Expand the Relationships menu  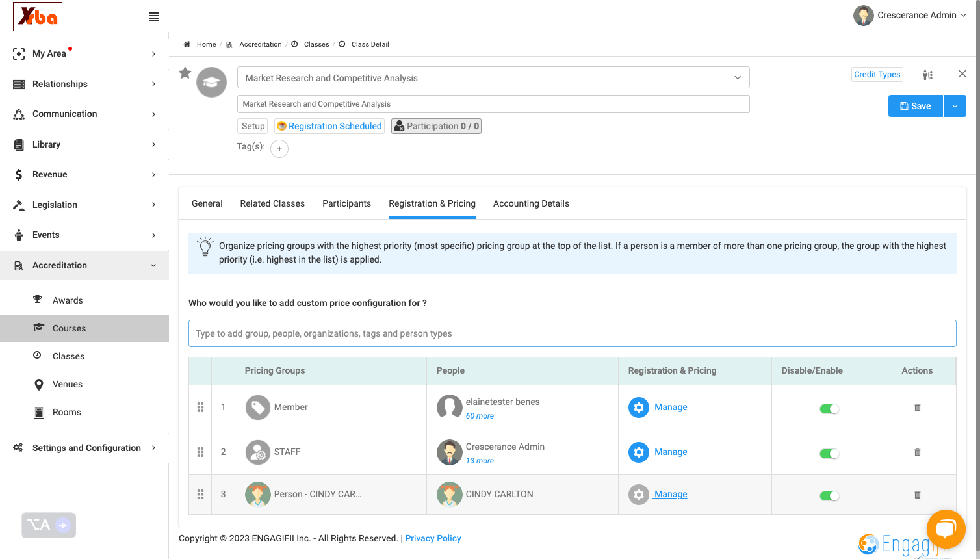[x=84, y=84]
